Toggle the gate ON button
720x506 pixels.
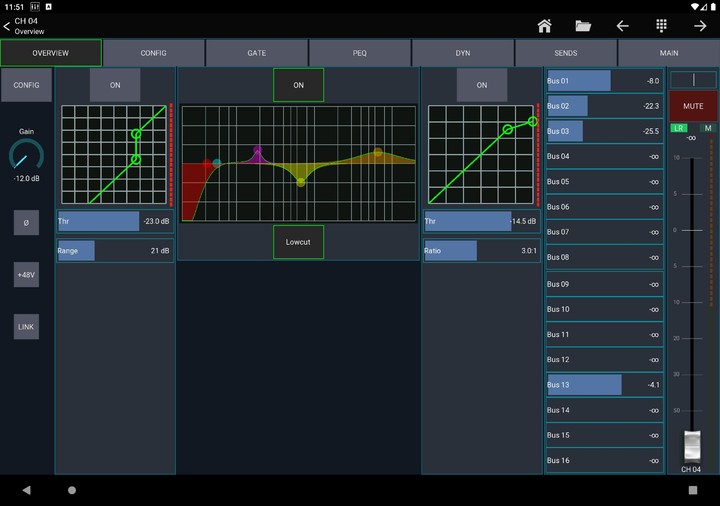pos(115,86)
